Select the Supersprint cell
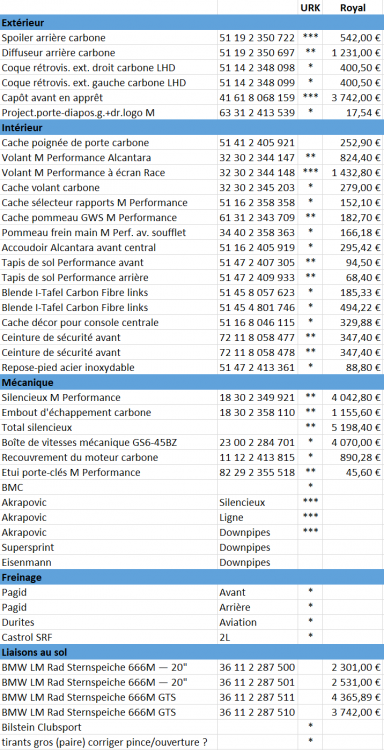 [x=109, y=547]
